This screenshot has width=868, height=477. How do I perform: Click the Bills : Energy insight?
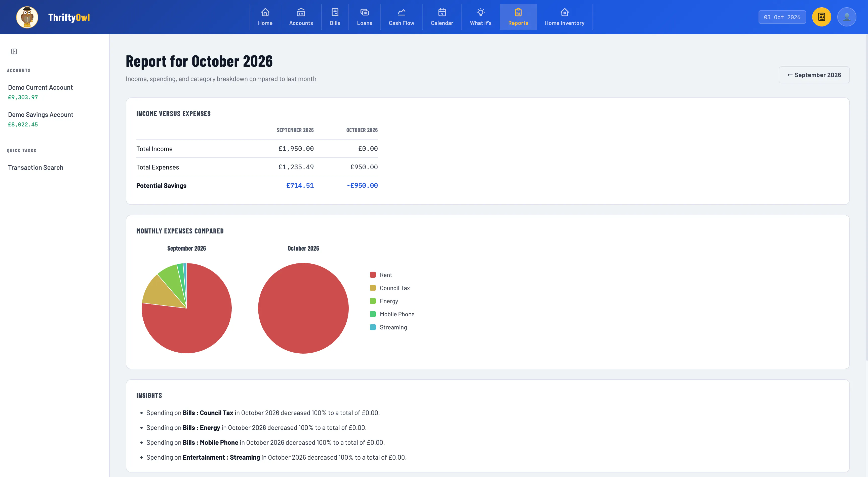(256, 428)
